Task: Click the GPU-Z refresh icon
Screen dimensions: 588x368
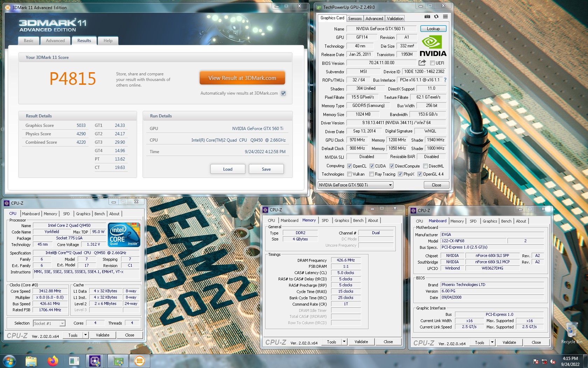Action: coord(436,16)
